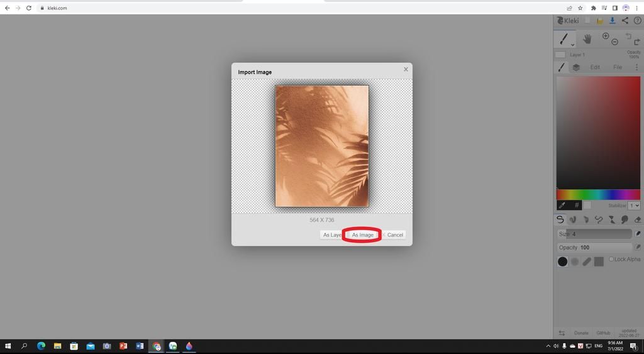644x354 pixels.
Task: Click the Zoom Out minus icon
Action: point(615,42)
